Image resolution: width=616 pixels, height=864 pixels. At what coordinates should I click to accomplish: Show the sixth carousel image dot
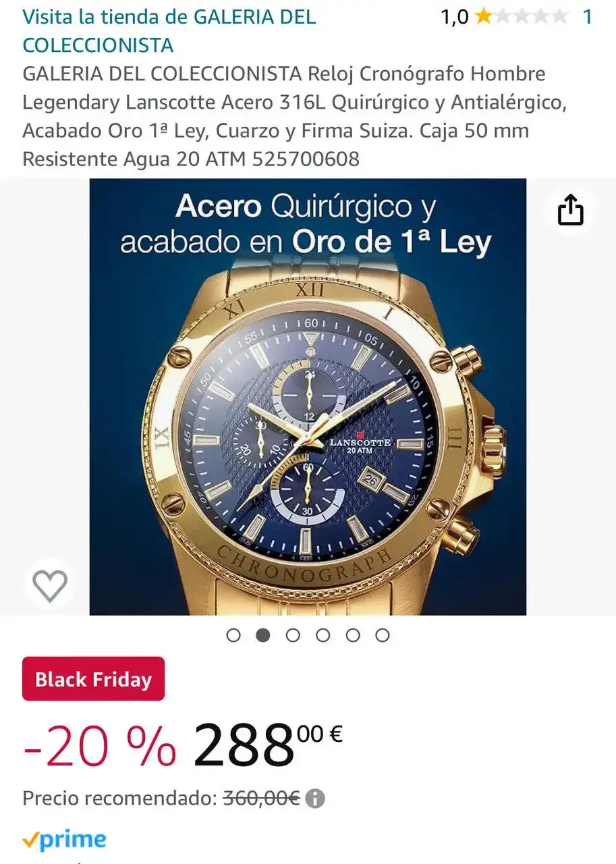[x=383, y=635]
